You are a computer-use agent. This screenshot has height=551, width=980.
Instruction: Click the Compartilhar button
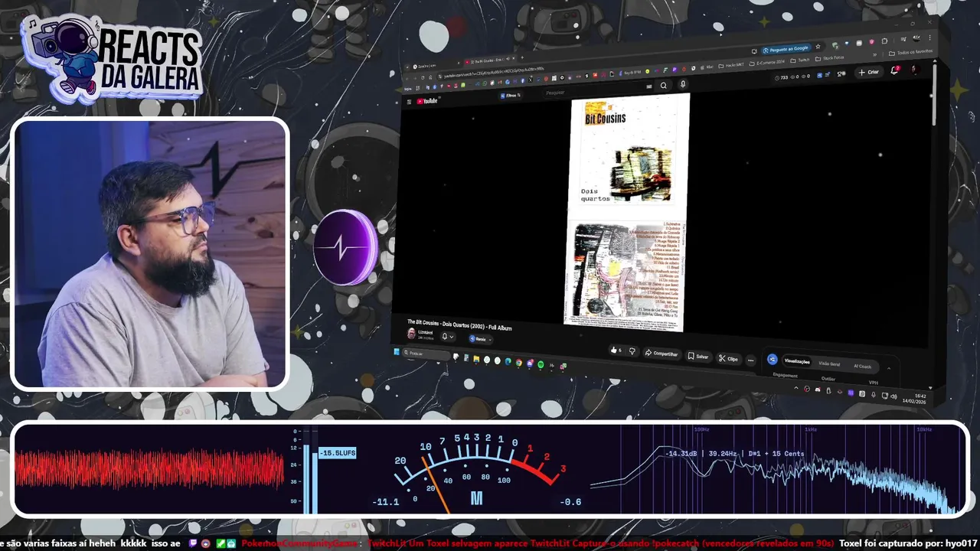pos(662,354)
